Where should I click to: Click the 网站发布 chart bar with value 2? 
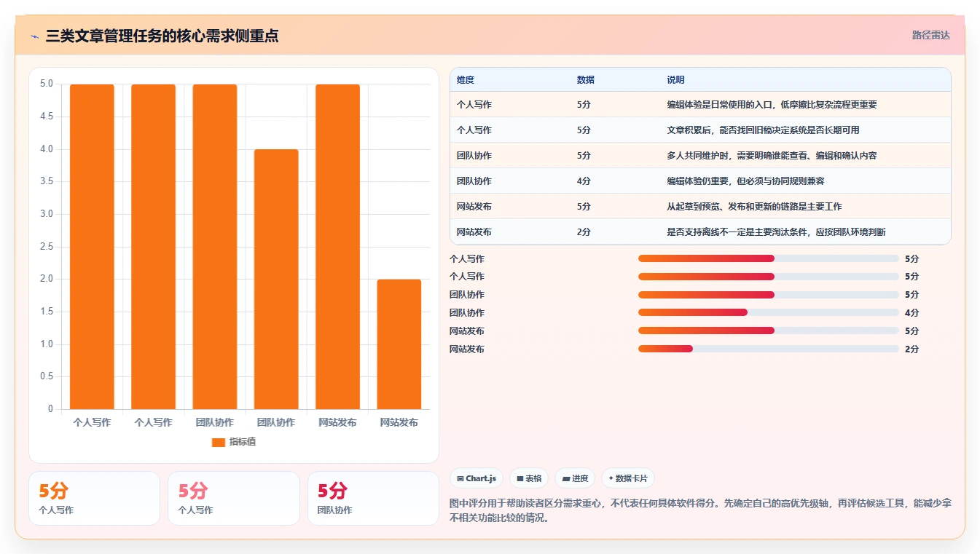(399, 344)
